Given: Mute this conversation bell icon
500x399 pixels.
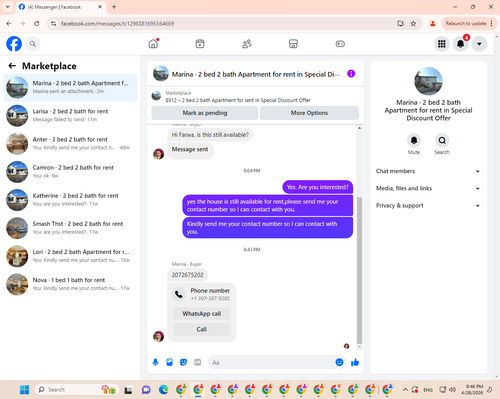Looking at the screenshot, I should coord(414,140).
